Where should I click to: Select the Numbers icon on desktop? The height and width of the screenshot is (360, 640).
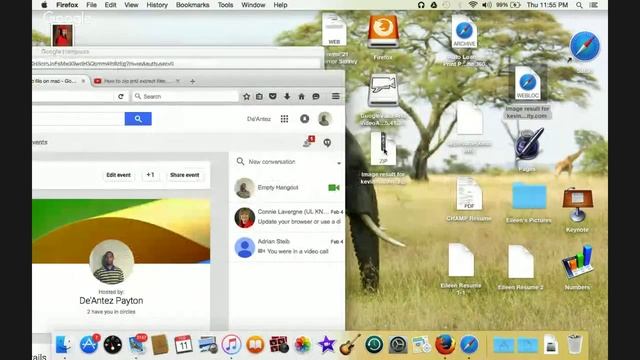pos(577,263)
